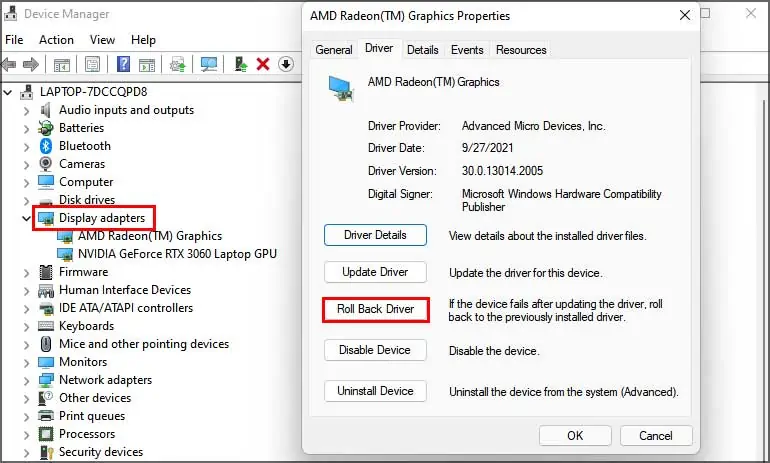Select Human Interface Devices label
Image resolution: width=770 pixels, height=463 pixels.
coord(125,290)
